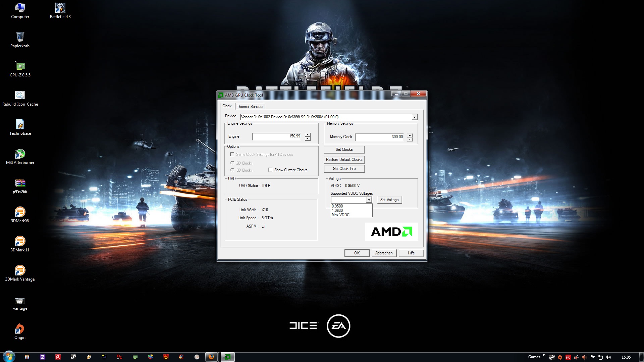Expand the Device dropdown list
644x362 pixels.
coord(415,117)
